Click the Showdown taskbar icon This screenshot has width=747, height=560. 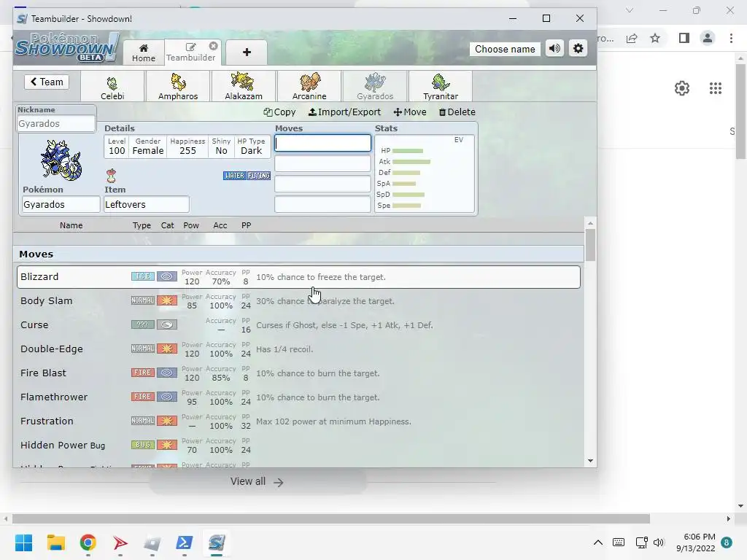click(x=216, y=542)
